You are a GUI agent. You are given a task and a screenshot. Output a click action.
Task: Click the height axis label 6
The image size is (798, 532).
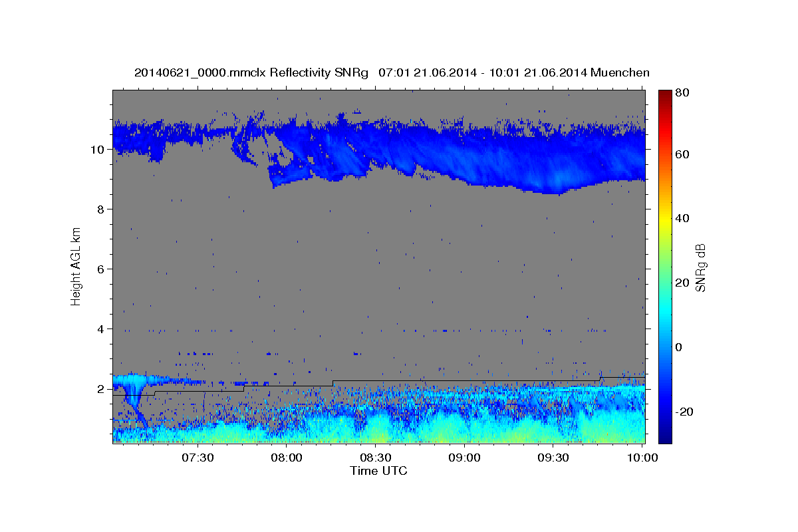tap(102, 269)
